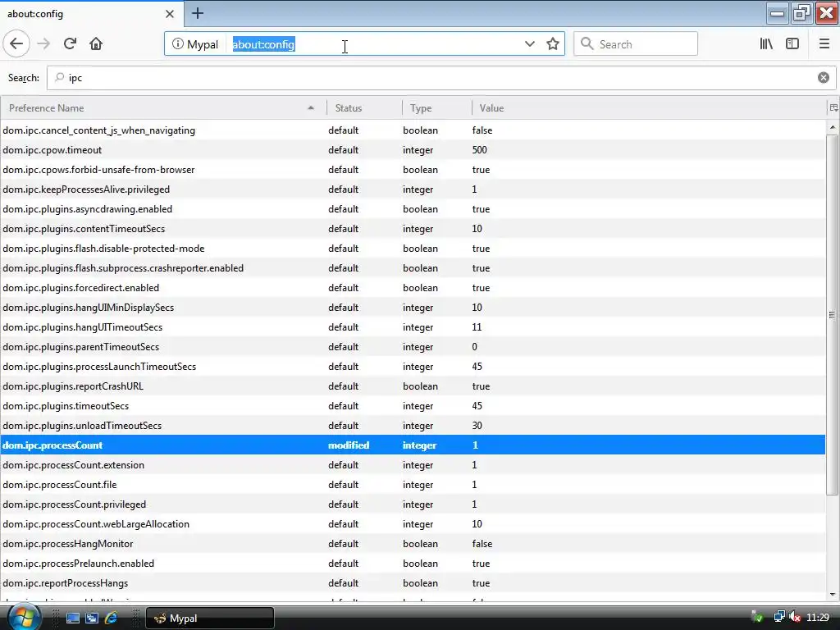Clear the ipc search with X icon
840x630 pixels.
click(824, 78)
